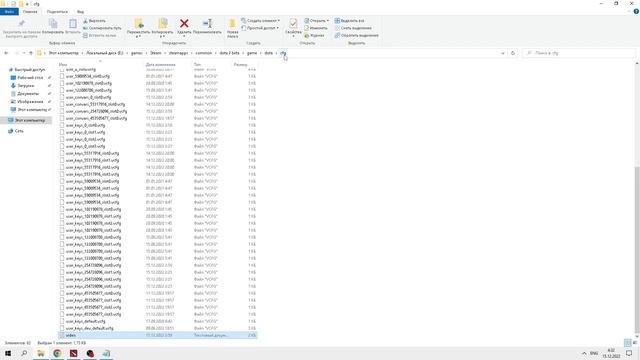The height and width of the screenshot is (360, 640).
Task: Select all items with Выделить все
Action: pyautogui.click(x=349, y=21)
